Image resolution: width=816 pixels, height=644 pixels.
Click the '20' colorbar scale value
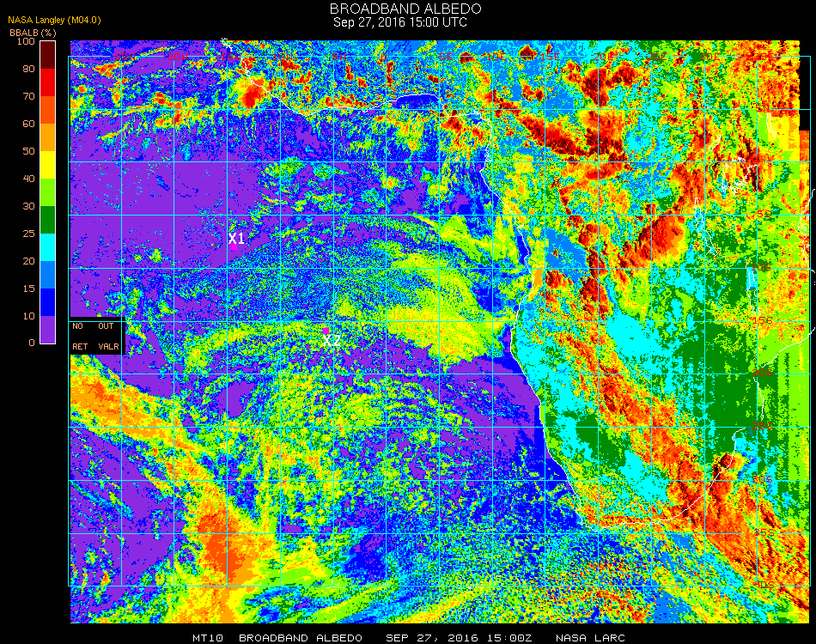click(x=28, y=261)
